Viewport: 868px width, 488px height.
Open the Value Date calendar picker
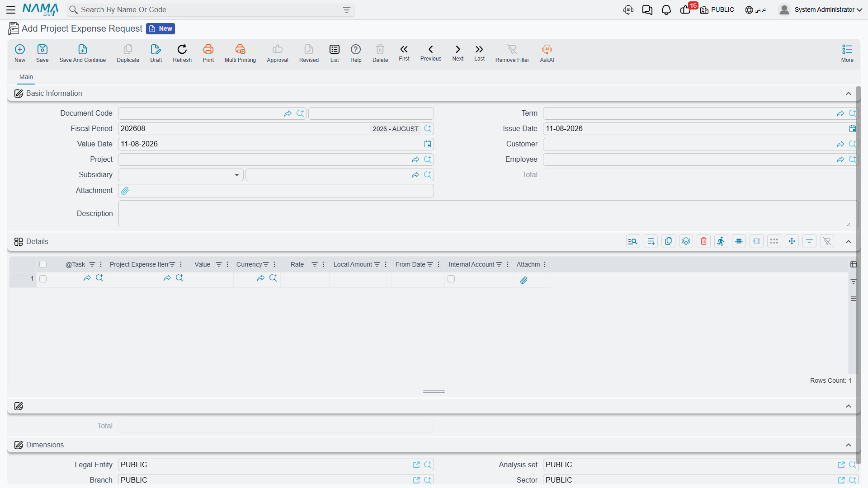[428, 144]
